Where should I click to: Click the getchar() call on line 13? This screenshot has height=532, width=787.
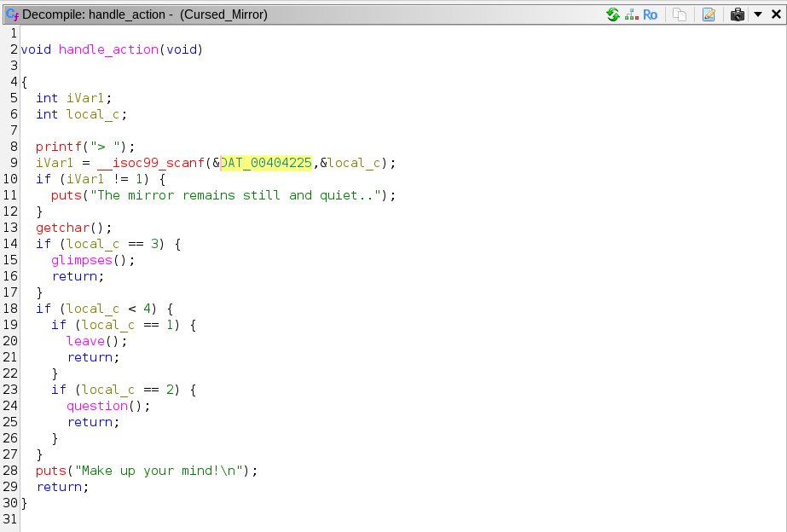coord(63,228)
